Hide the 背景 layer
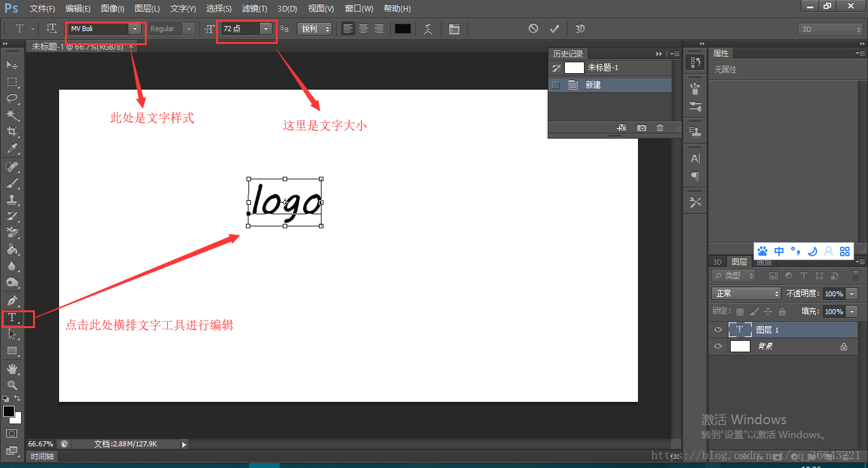The image size is (868, 468). coord(718,347)
